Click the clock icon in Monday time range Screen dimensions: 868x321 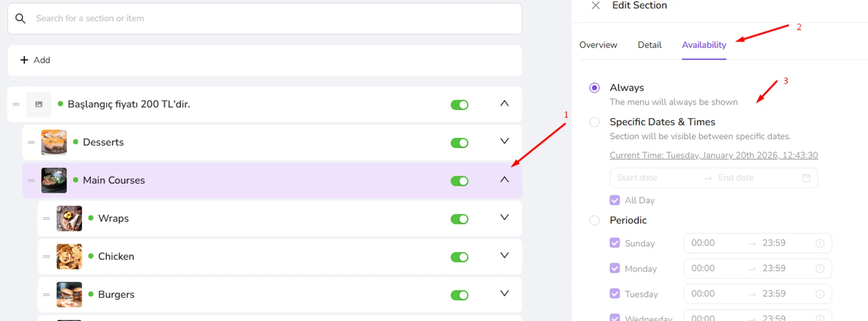click(x=820, y=268)
